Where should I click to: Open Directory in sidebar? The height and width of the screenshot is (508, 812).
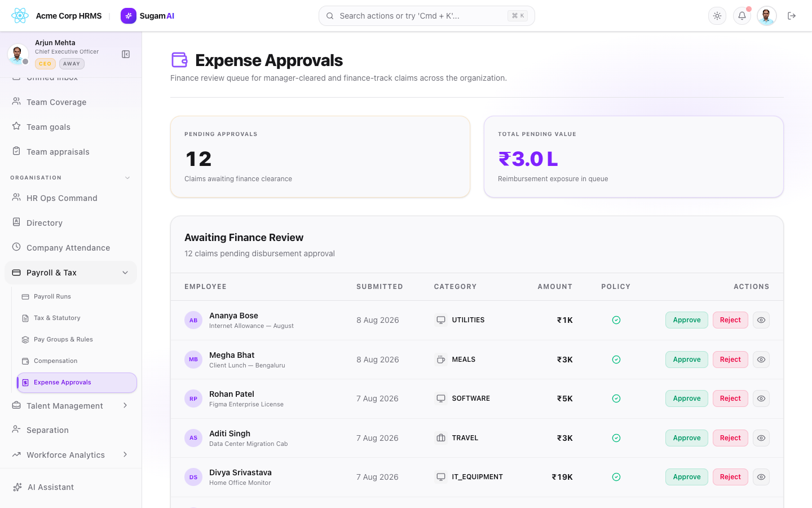click(x=70, y=223)
